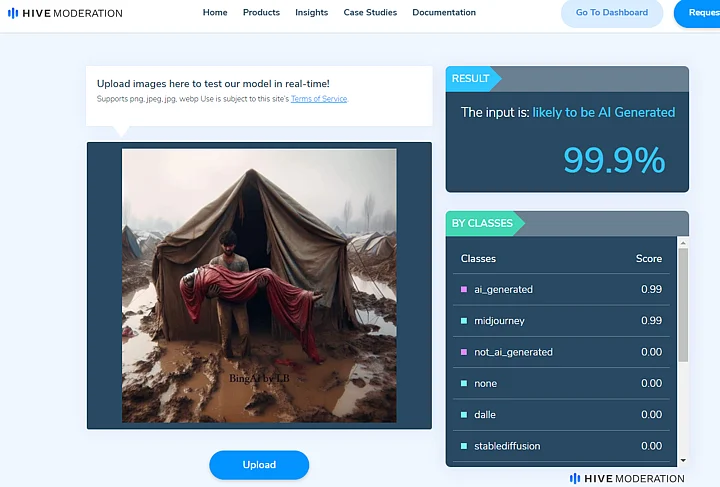Image resolution: width=720 pixels, height=487 pixels.
Task: Click the classes list scroll-up arrow
Action: 683,243
